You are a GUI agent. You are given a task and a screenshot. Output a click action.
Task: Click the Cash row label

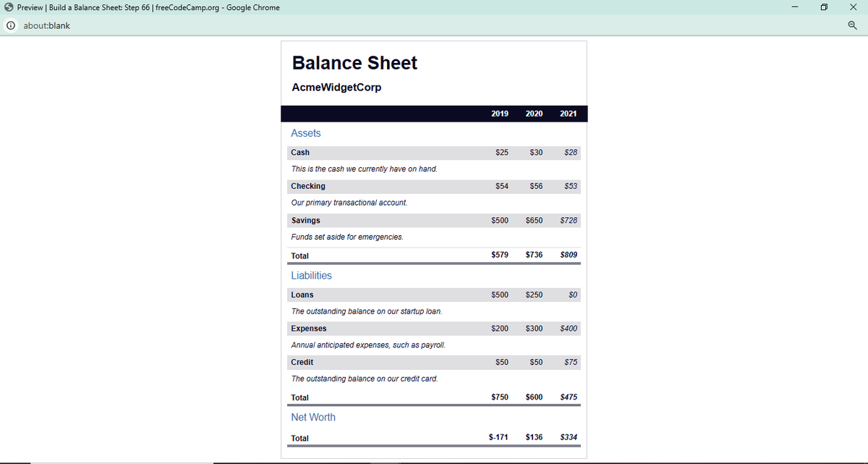[x=300, y=153]
